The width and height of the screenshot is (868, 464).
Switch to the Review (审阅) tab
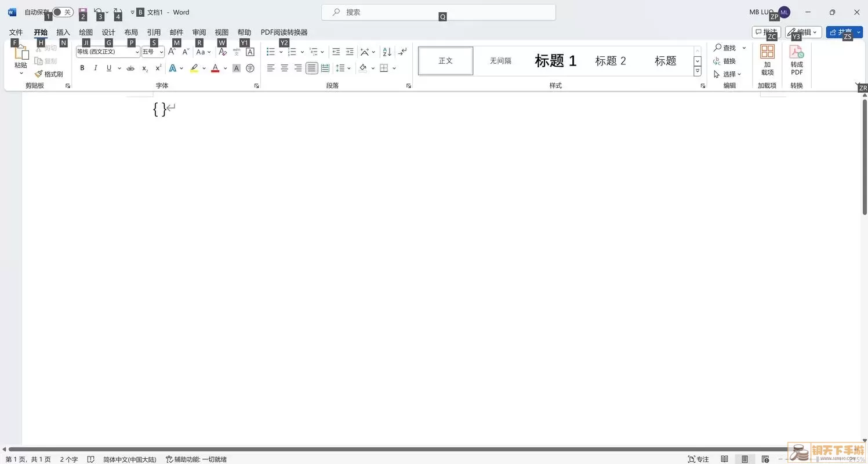tap(199, 32)
